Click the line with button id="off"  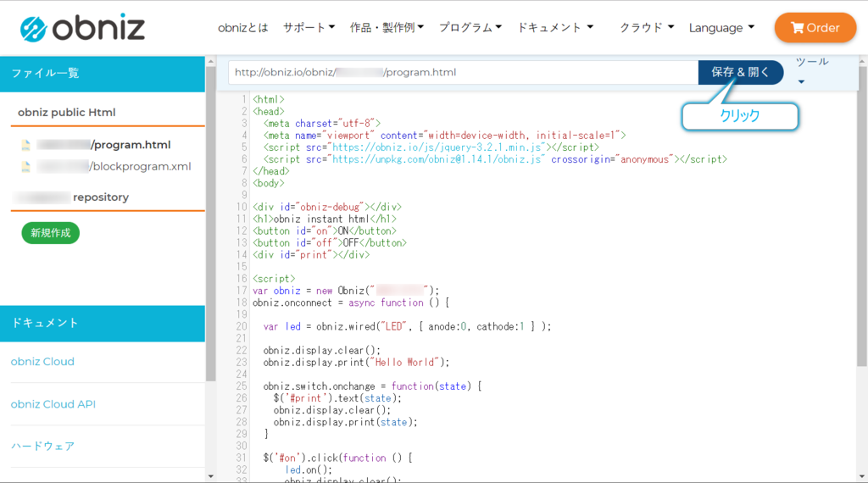330,243
